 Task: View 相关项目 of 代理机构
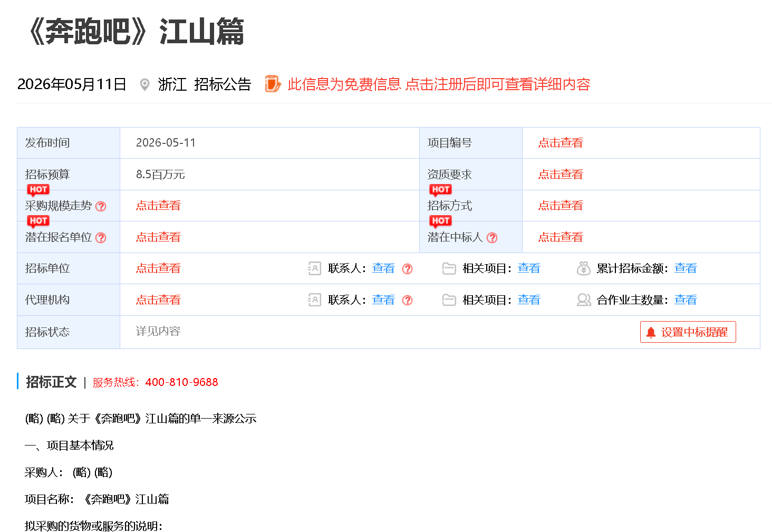click(x=529, y=300)
